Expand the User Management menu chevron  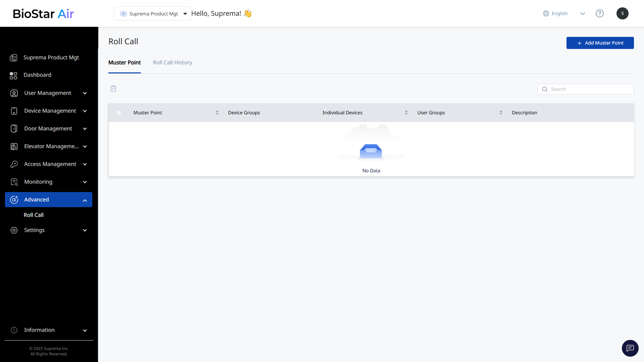point(85,93)
